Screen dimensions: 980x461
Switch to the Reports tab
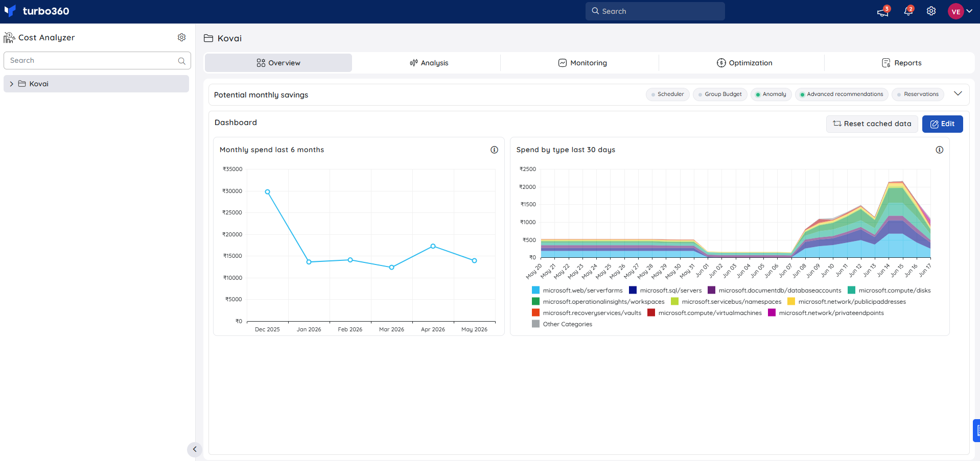click(x=902, y=63)
